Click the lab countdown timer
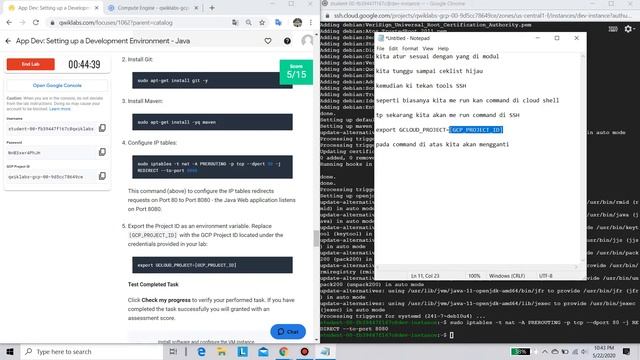This screenshot has width=640, height=360. [x=84, y=64]
